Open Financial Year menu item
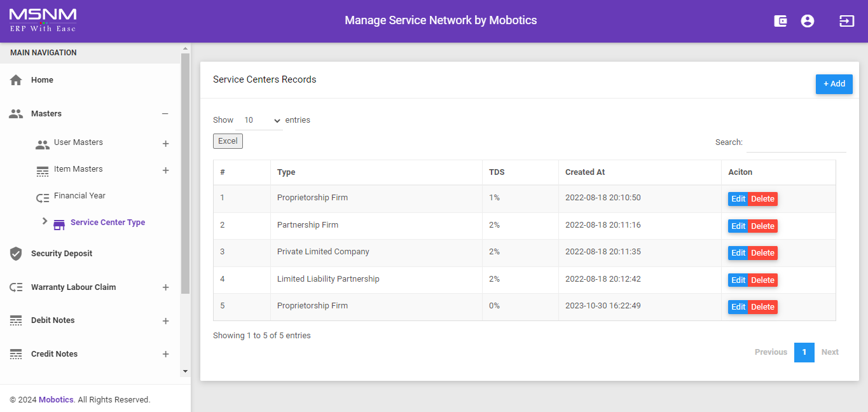Image resolution: width=868 pixels, height=412 pixels. point(79,196)
